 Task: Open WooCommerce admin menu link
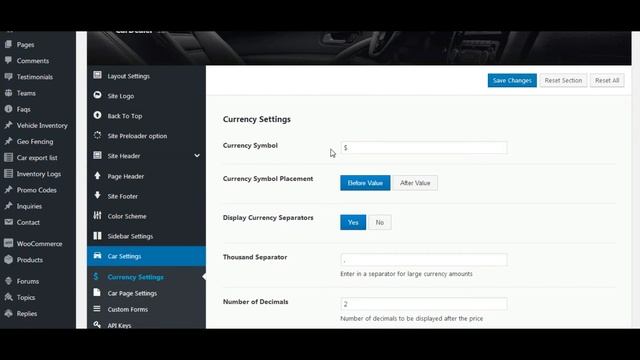coord(40,244)
